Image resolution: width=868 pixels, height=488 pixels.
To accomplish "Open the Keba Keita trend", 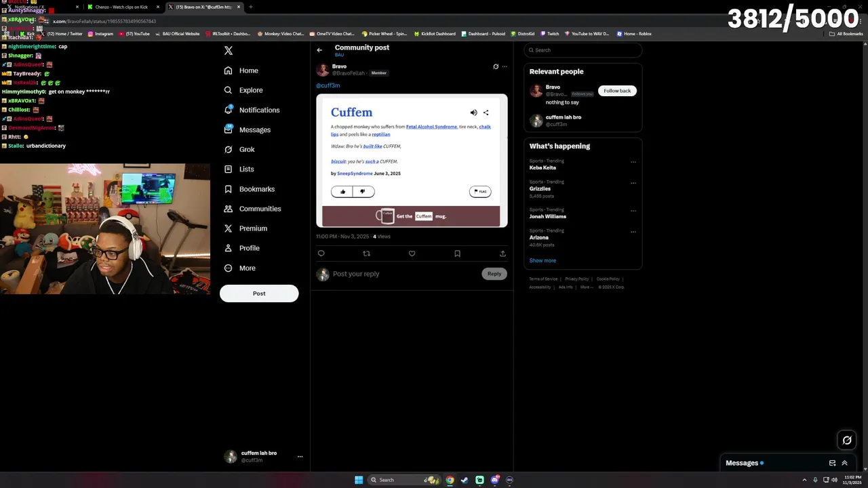I will click(542, 167).
